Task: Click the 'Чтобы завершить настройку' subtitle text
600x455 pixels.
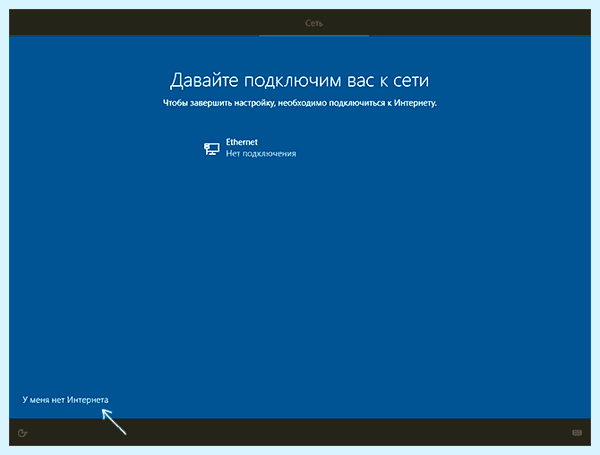Action: [300, 103]
